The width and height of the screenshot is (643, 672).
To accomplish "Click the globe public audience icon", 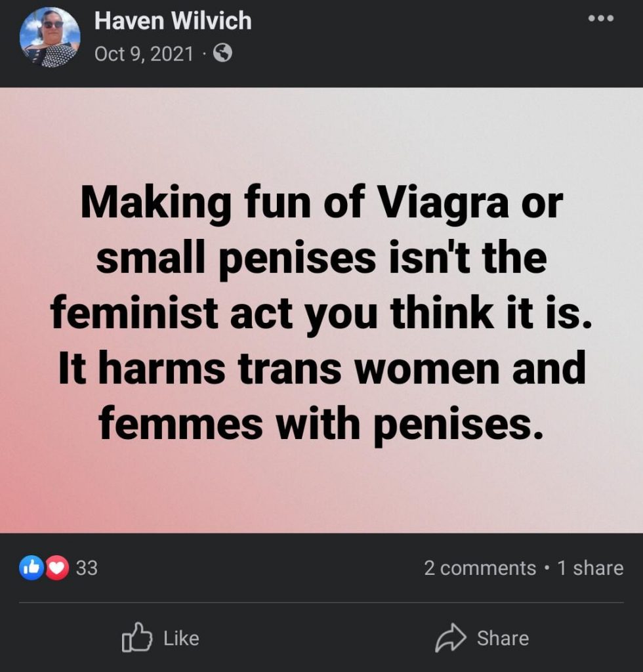I will tap(223, 54).
